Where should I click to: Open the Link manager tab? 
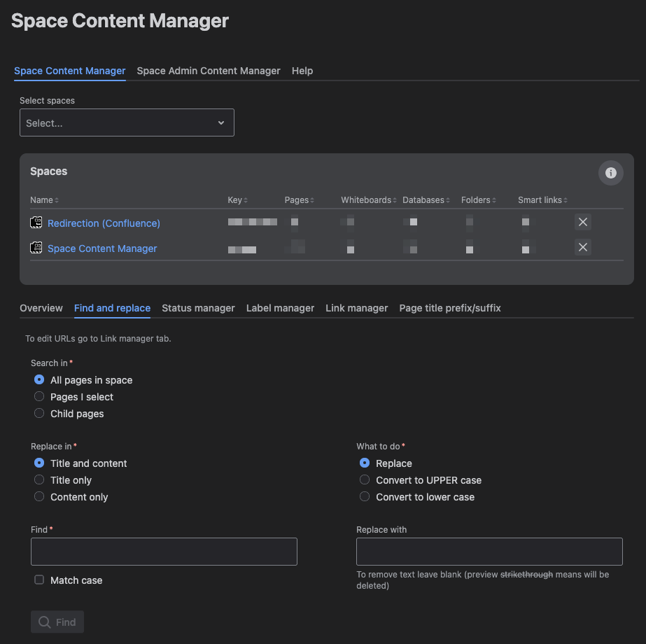357,308
